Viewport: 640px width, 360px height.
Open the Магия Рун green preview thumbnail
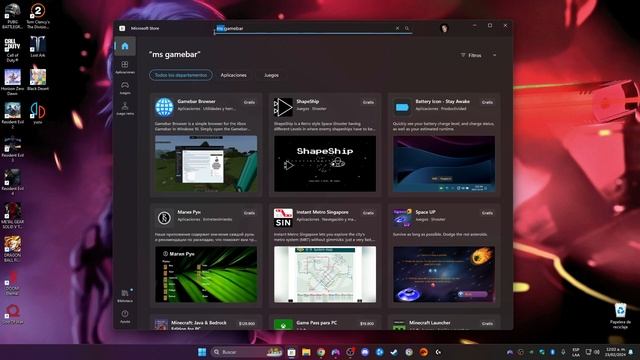pos(206,274)
